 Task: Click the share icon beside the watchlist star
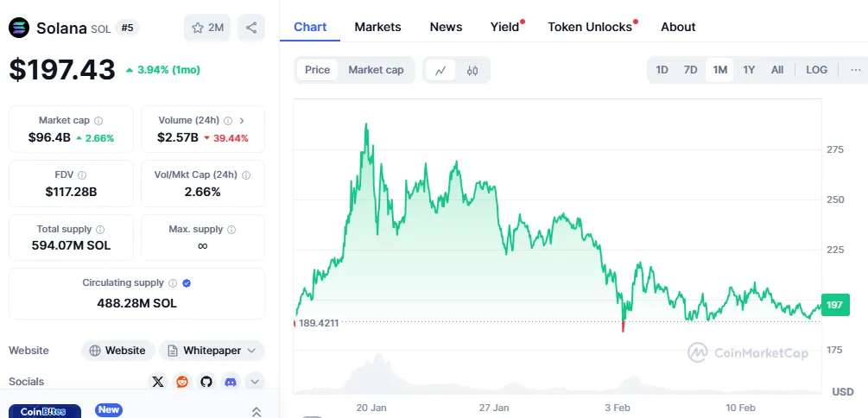click(251, 28)
